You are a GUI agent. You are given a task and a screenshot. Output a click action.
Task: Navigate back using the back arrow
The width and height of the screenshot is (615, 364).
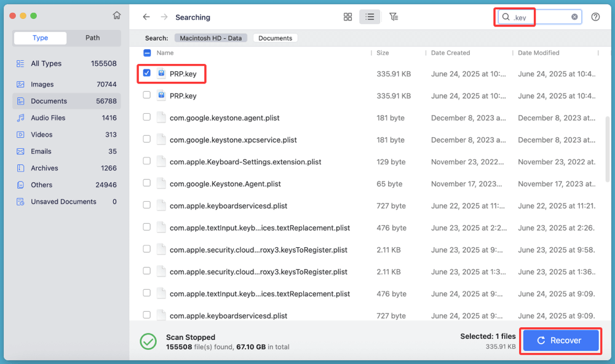146,17
